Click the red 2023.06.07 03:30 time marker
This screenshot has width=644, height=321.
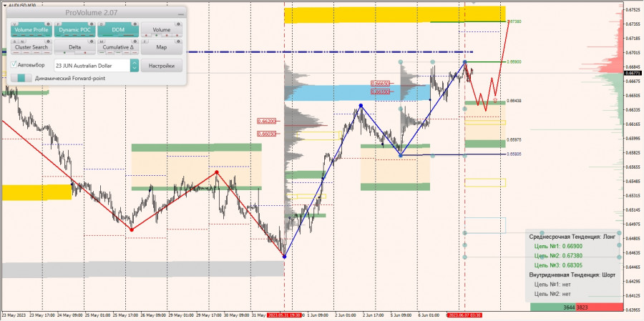464,315
